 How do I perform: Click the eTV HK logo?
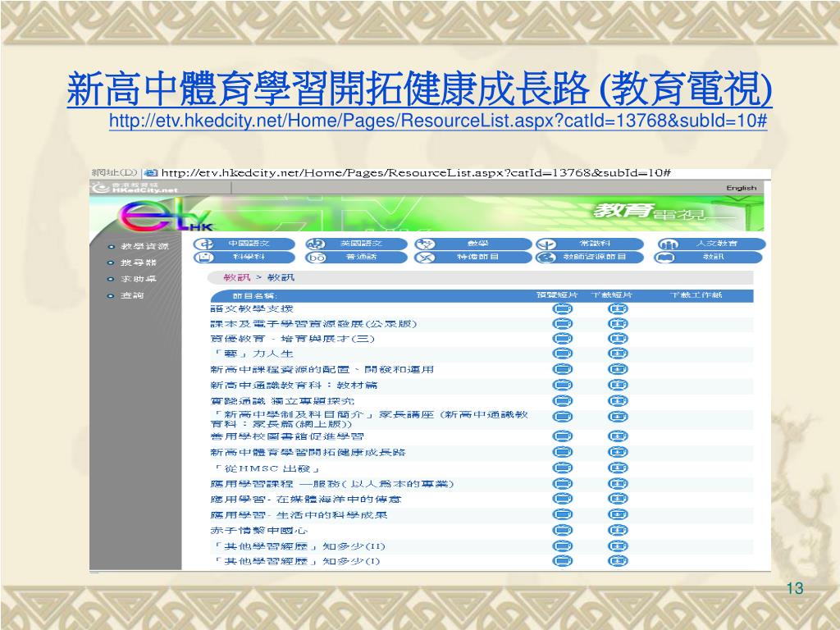click(164, 216)
